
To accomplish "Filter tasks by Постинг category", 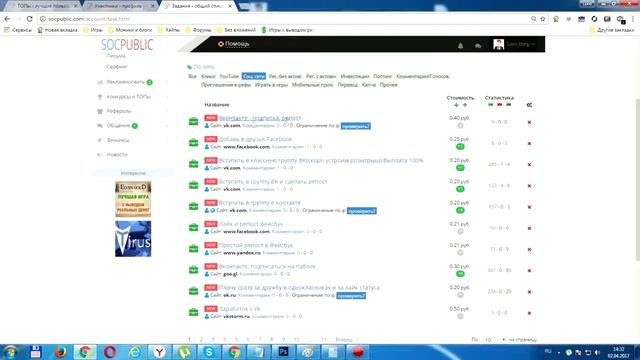I will (x=382, y=76).
